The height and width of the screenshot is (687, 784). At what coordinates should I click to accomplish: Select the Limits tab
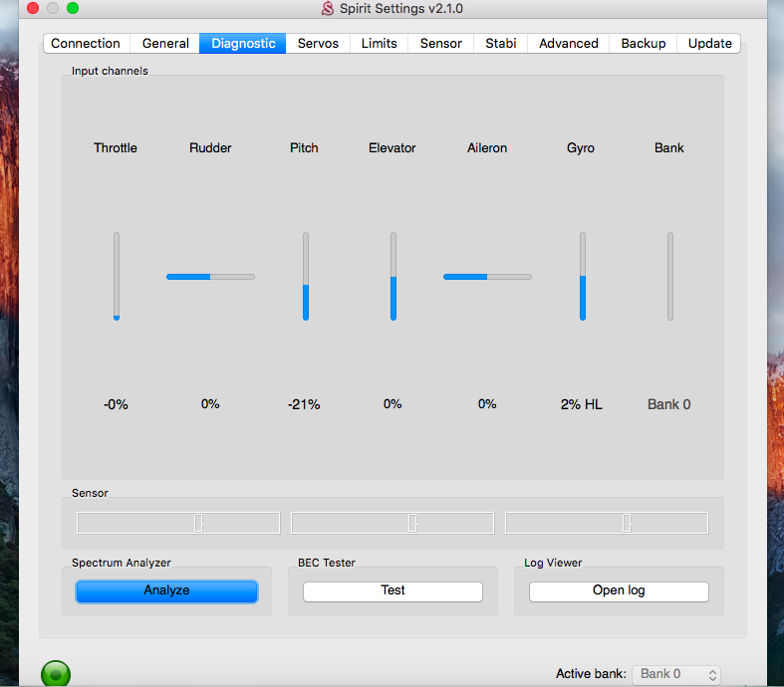379,43
